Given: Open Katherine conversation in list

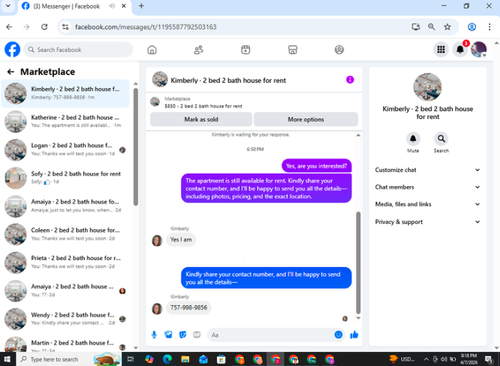Looking at the screenshot, I should coord(65,122).
